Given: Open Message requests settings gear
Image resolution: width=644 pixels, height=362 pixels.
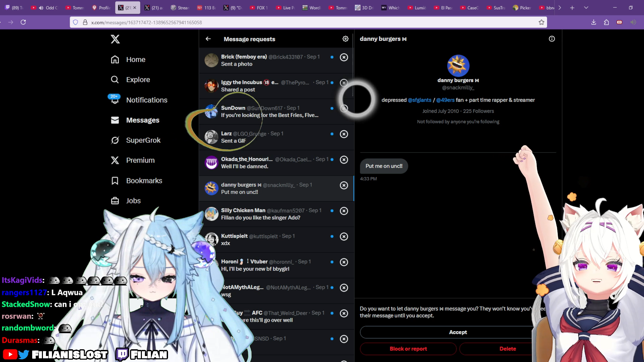Looking at the screenshot, I should click(x=345, y=39).
